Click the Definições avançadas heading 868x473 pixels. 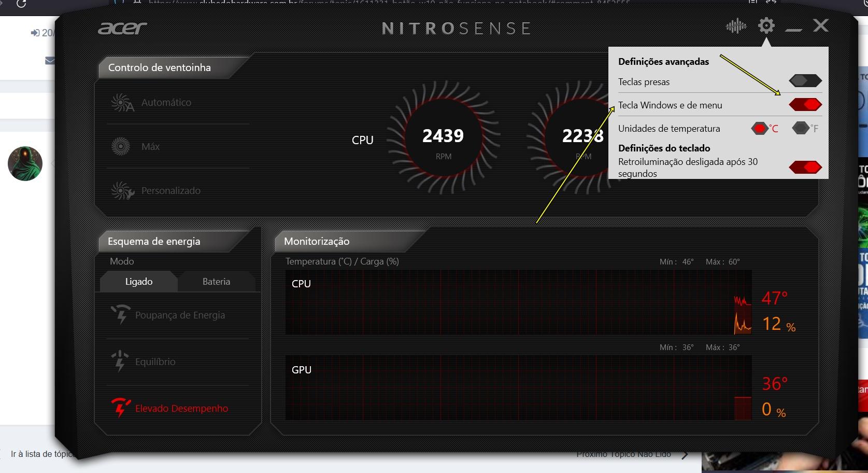[663, 62]
